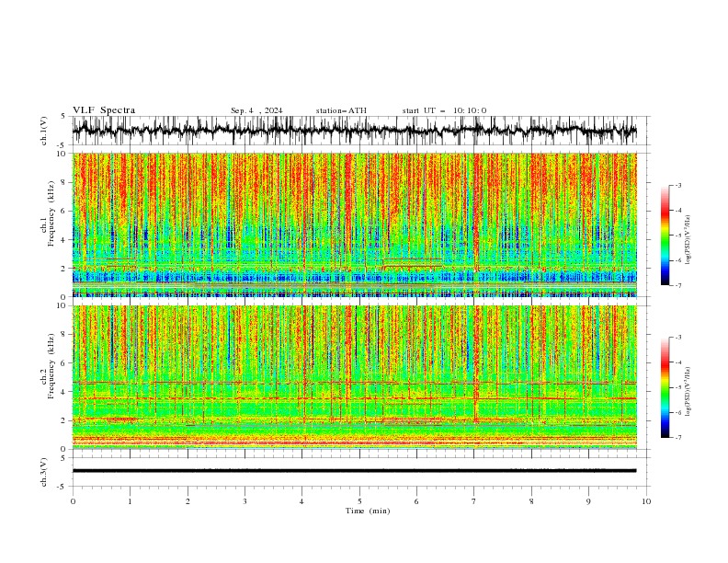Click the "Time (min)" axis label
This screenshot has height=563, width=728.
point(368,511)
